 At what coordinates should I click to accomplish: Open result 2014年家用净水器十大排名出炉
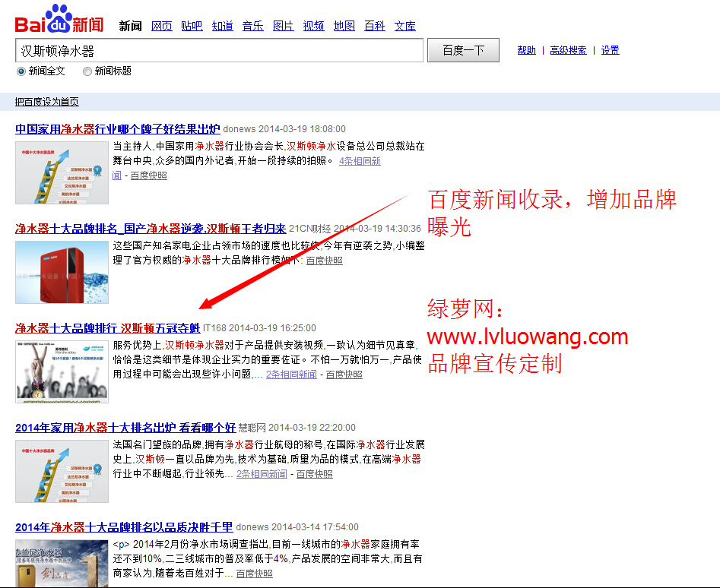[x=125, y=428]
